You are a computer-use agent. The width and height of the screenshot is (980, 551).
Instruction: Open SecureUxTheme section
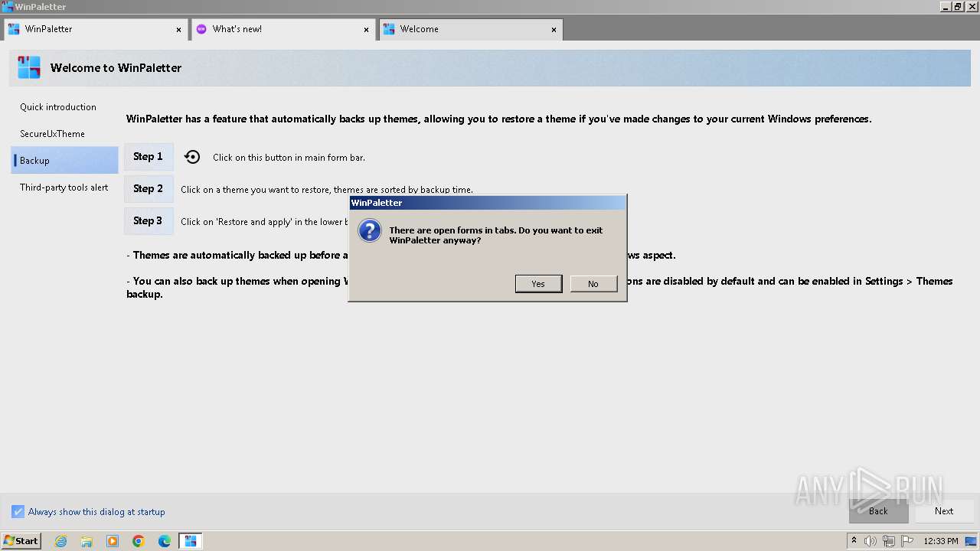click(64, 134)
